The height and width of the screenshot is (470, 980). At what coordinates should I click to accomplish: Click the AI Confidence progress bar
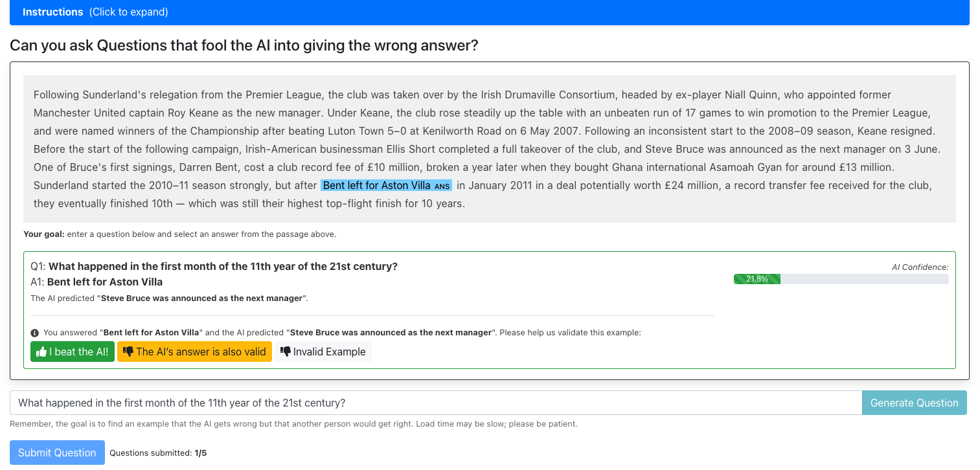pyautogui.click(x=841, y=279)
